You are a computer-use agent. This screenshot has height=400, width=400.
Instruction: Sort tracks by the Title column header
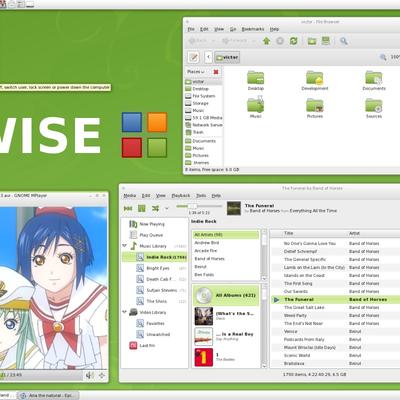point(289,233)
